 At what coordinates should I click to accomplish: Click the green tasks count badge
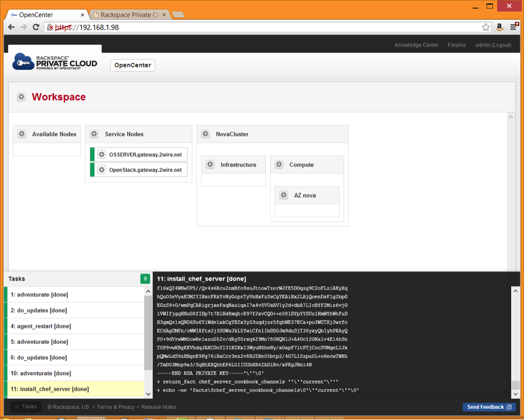pyautogui.click(x=145, y=278)
